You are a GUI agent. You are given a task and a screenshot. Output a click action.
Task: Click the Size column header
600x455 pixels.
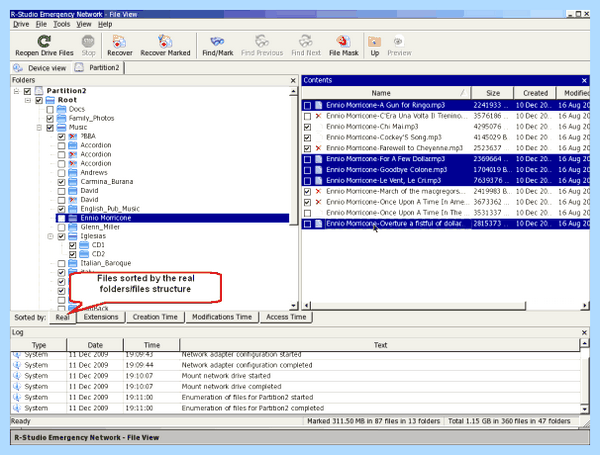pyautogui.click(x=492, y=93)
